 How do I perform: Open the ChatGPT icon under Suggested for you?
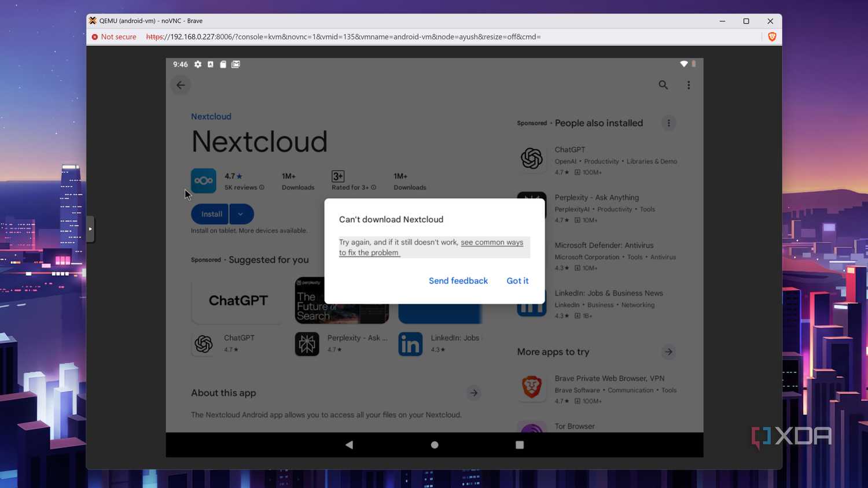(x=204, y=344)
